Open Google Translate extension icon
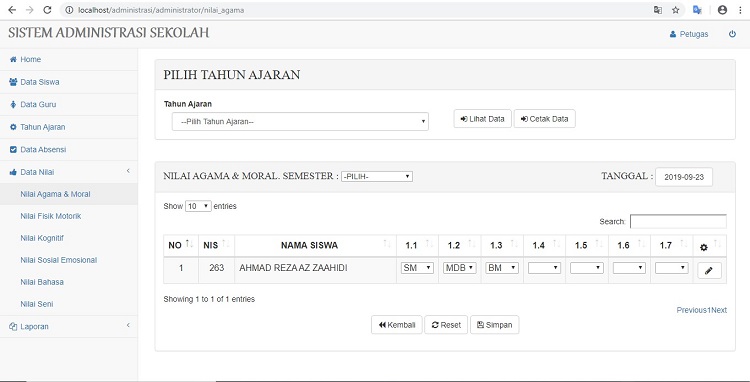 point(697,10)
